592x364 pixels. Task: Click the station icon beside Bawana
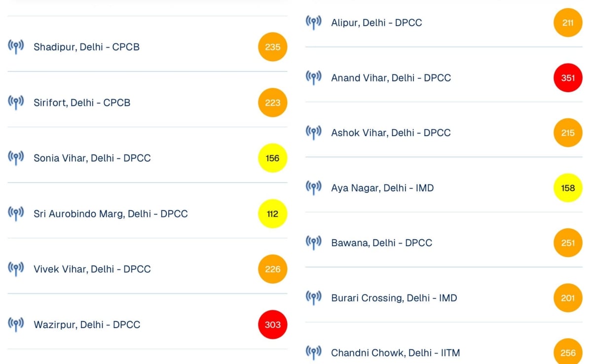(313, 243)
